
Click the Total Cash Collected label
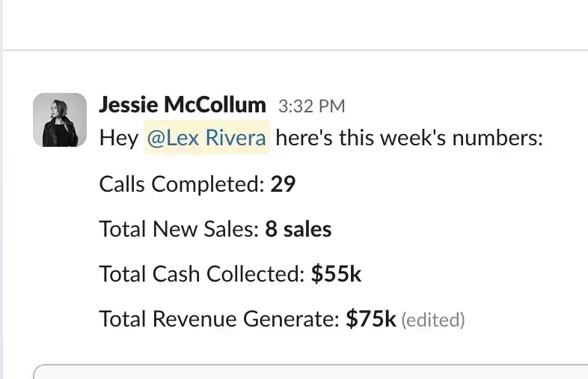coord(202,274)
